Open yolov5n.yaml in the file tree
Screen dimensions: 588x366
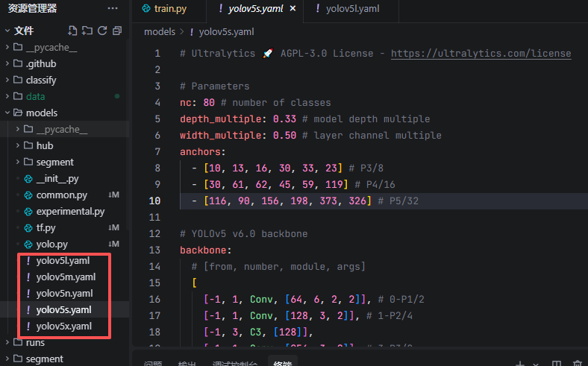tap(64, 294)
